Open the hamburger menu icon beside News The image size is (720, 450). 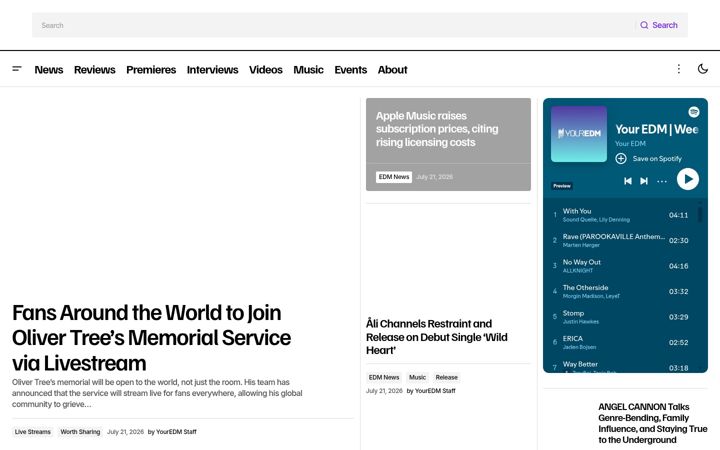click(x=17, y=69)
